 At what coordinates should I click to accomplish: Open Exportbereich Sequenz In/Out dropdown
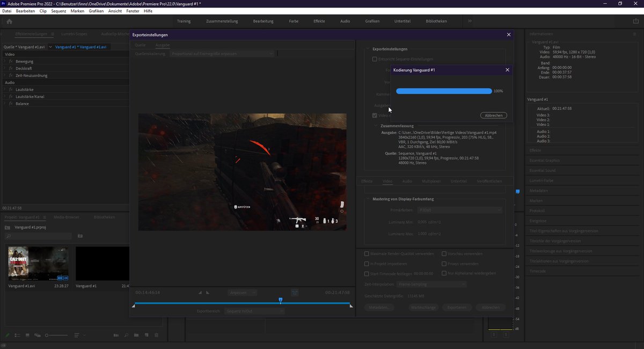click(x=254, y=311)
